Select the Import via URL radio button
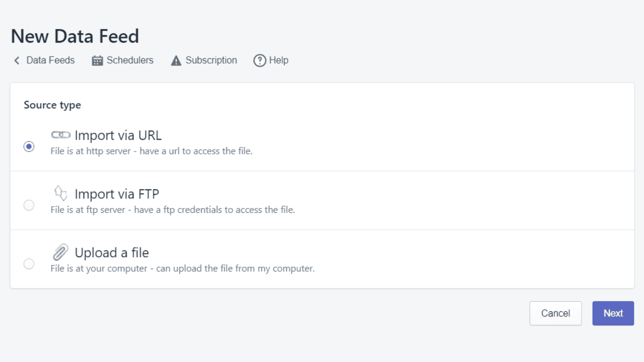Screen dimensions: 644x362 pos(29,146)
